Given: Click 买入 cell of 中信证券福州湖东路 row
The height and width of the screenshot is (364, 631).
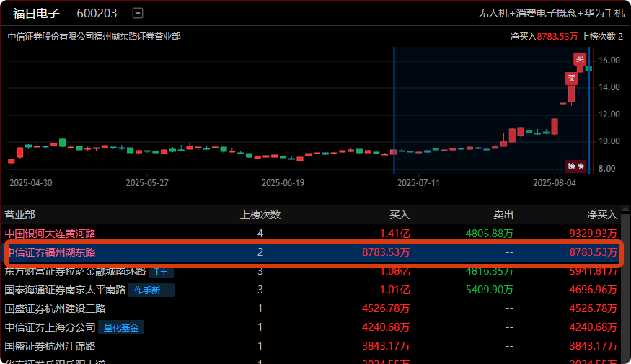Looking at the screenshot, I should 386,252.
